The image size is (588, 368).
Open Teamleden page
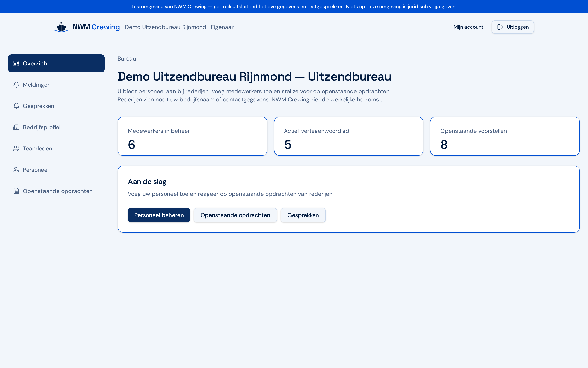point(56,148)
